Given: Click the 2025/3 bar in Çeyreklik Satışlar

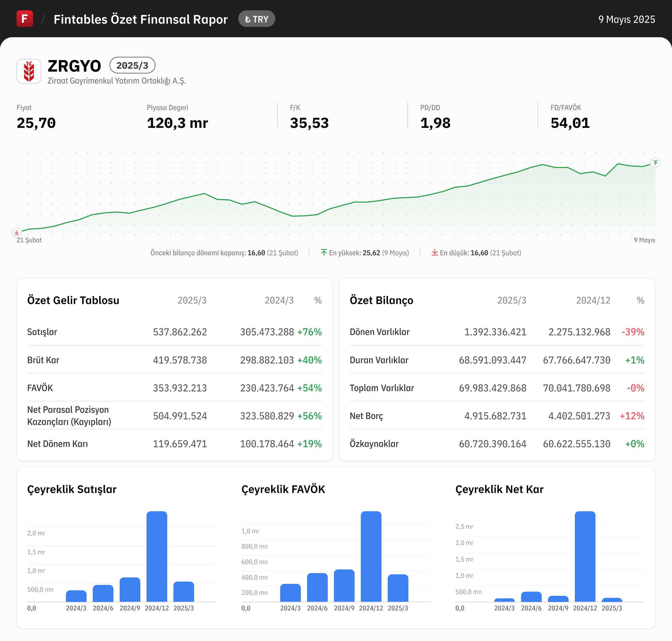Looking at the screenshot, I should click(x=184, y=591).
